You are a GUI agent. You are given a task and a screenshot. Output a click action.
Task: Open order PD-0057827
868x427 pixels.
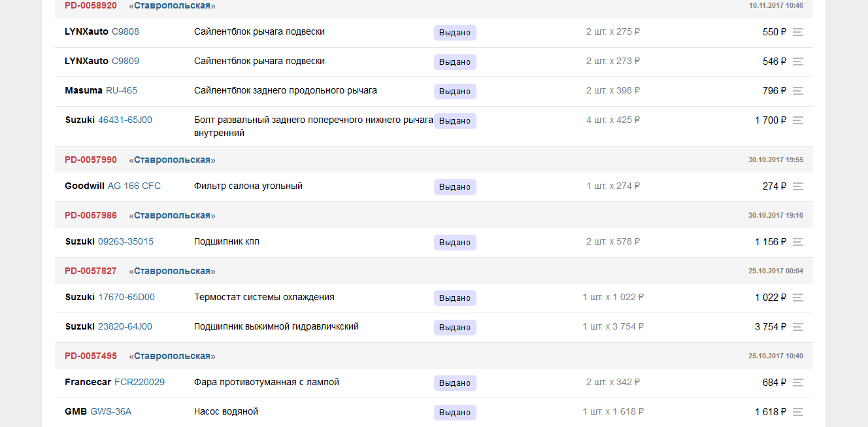(91, 271)
